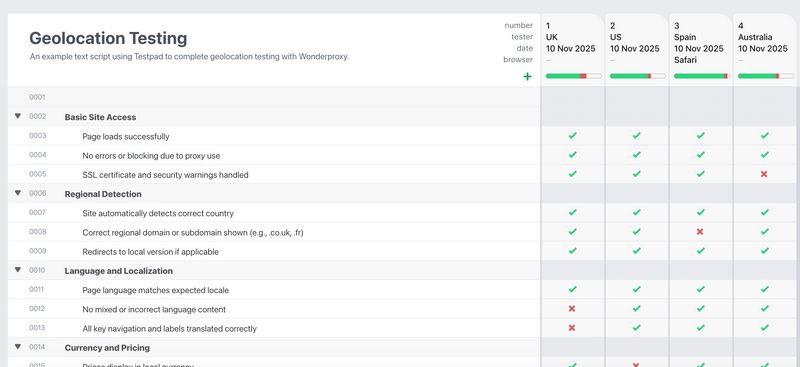This screenshot has height=367, width=800.
Task: Open the US run progress bar
Action: (638, 76)
